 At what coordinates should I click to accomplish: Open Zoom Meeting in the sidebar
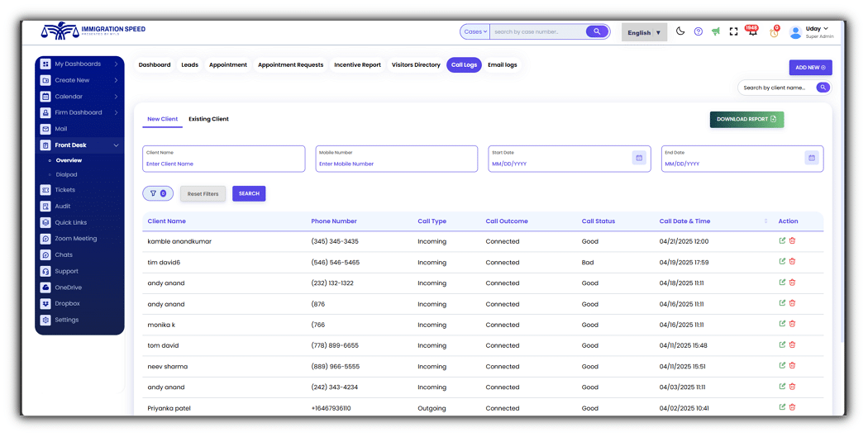point(75,239)
